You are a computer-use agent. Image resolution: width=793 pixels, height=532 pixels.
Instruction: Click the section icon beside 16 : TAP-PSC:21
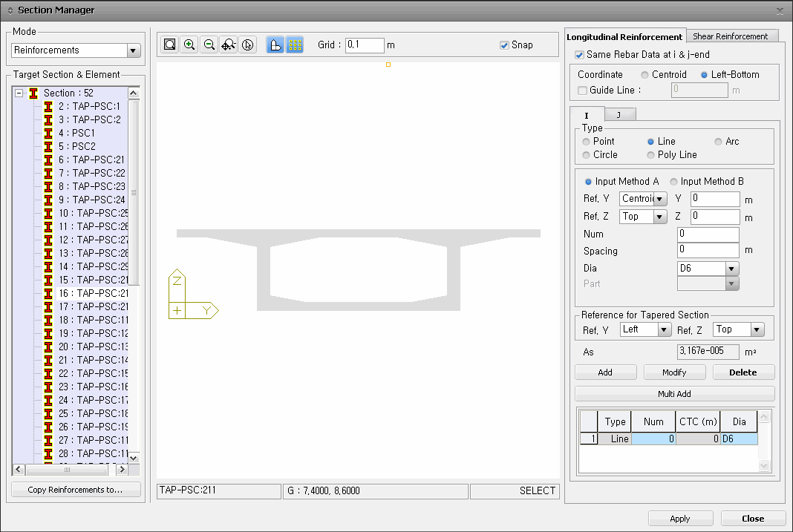(48, 293)
